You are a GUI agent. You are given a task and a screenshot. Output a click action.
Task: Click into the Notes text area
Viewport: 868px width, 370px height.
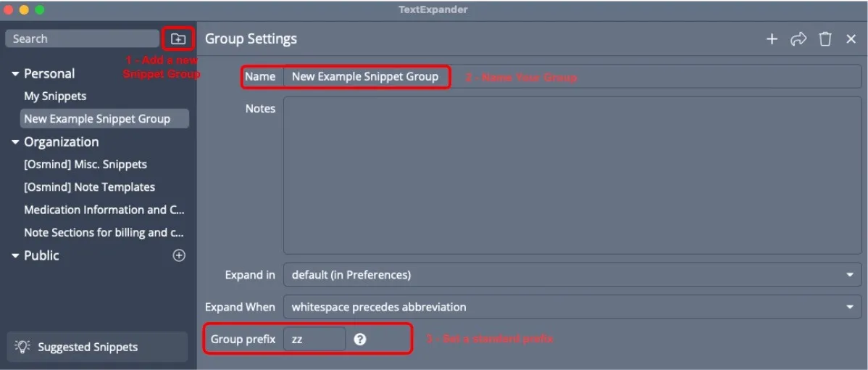point(572,175)
